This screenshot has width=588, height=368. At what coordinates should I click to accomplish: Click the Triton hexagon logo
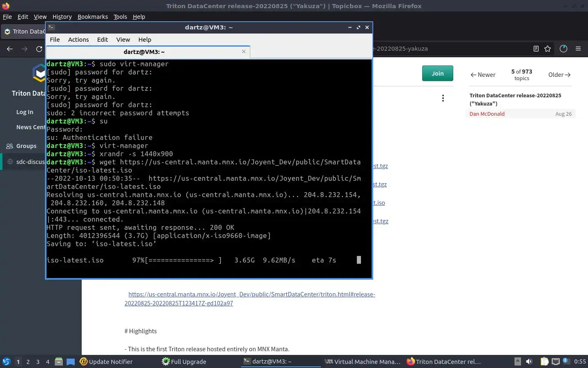point(39,73)
